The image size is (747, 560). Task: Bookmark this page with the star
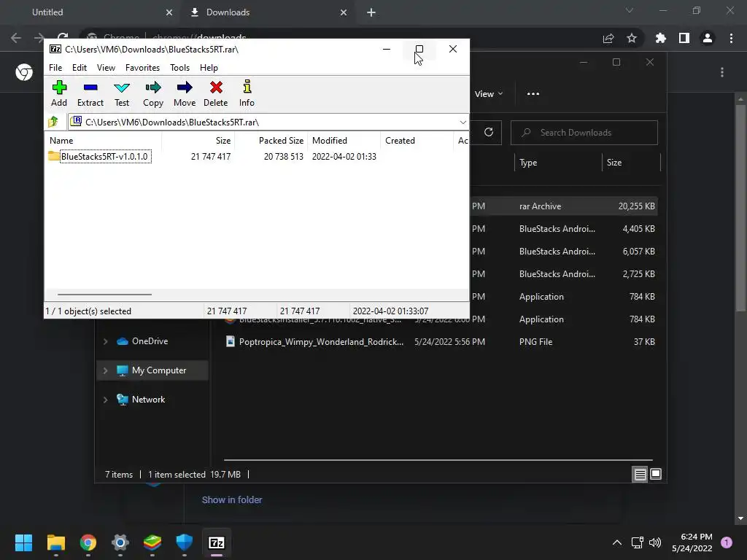632,38
